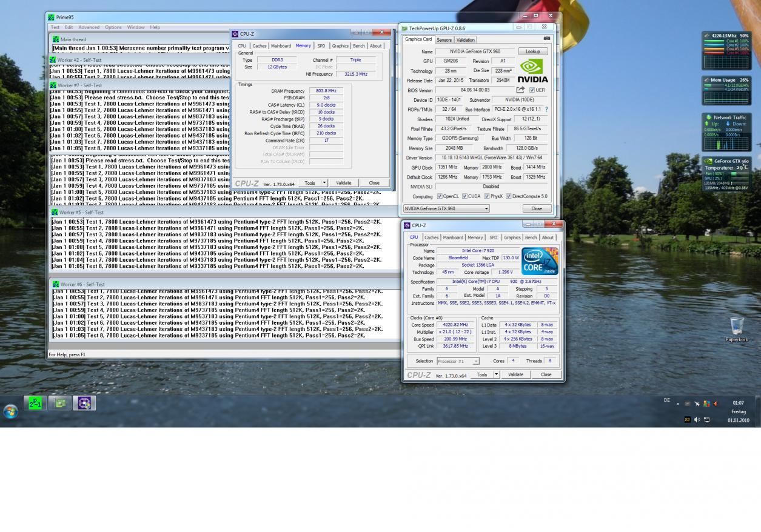Toggle the OpenCL checkbox
This screenshot has width=761, height=532.
point(440,196)
